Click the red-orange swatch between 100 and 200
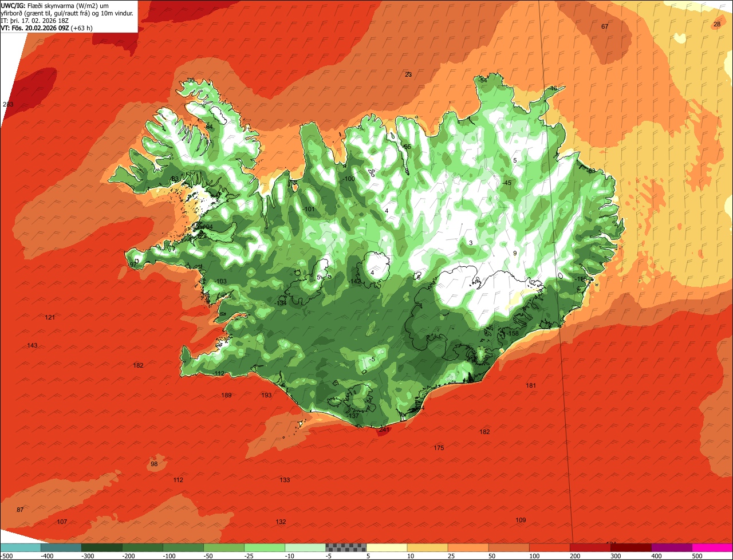This screenshot has width=733, height=560. pyautogui.click(x=549, y=547)
